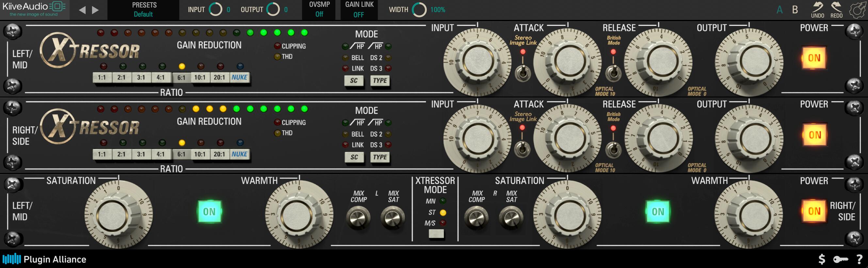Toggle the saturation section POWER ON button
Viewport: 868px width, 268px height.
(x=814, y=211)
